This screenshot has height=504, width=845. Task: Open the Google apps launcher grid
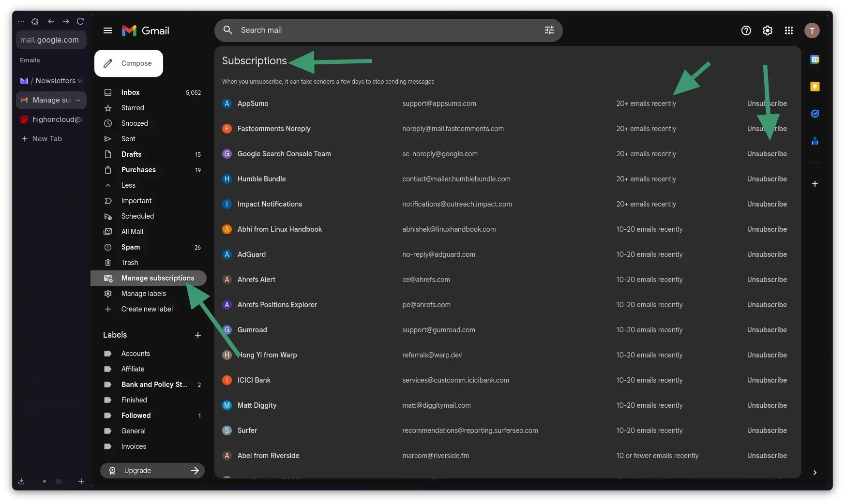(x=788, y=30)
